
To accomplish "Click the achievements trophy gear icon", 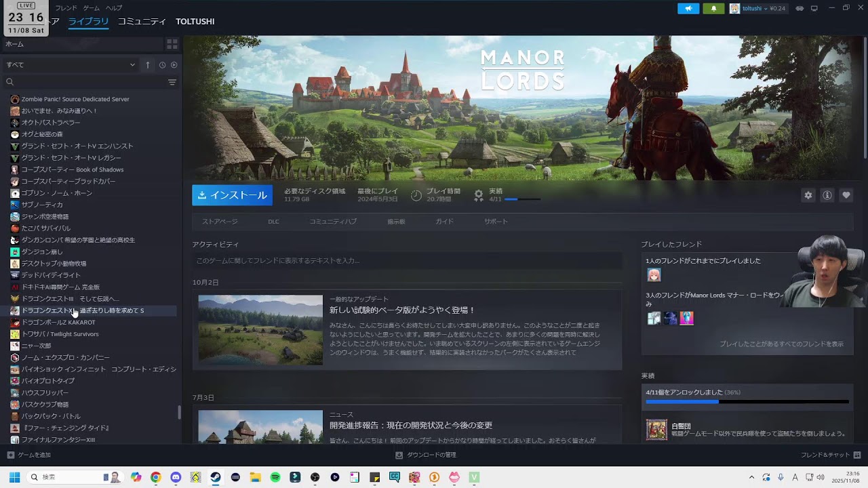I will [479, 195].
